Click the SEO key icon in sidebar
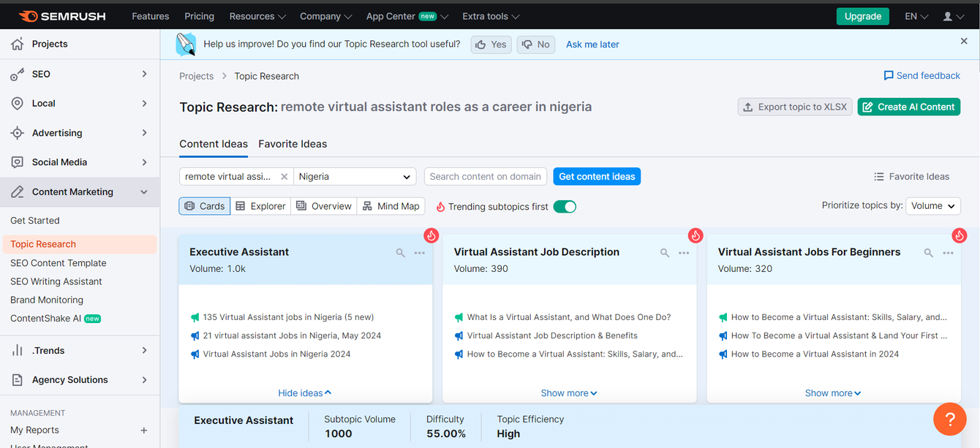This screenshot has width=980, height=448. click(17, 74)
